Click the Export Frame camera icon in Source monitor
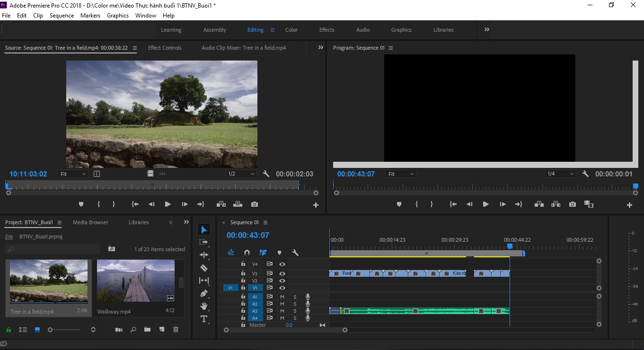Viewport: 644px width, 350px height. pyautogui.click(x=255, y=204)
